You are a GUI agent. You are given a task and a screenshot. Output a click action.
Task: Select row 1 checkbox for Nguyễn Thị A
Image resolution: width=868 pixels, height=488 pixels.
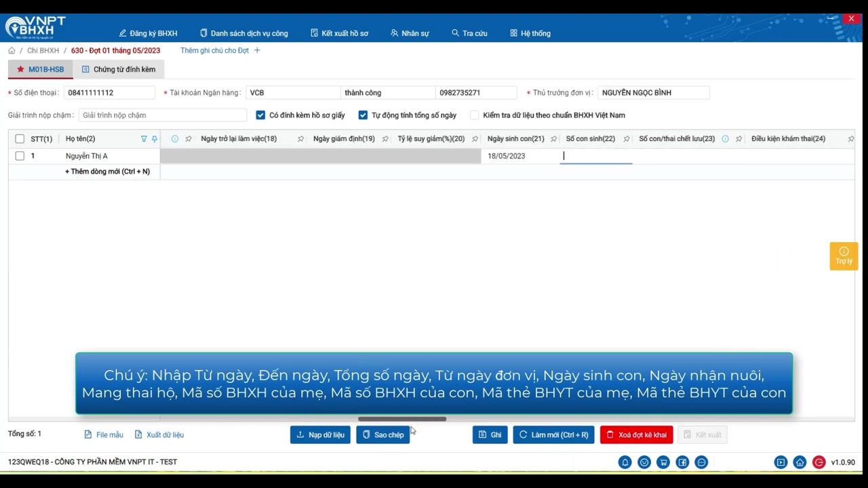[20, 156]
